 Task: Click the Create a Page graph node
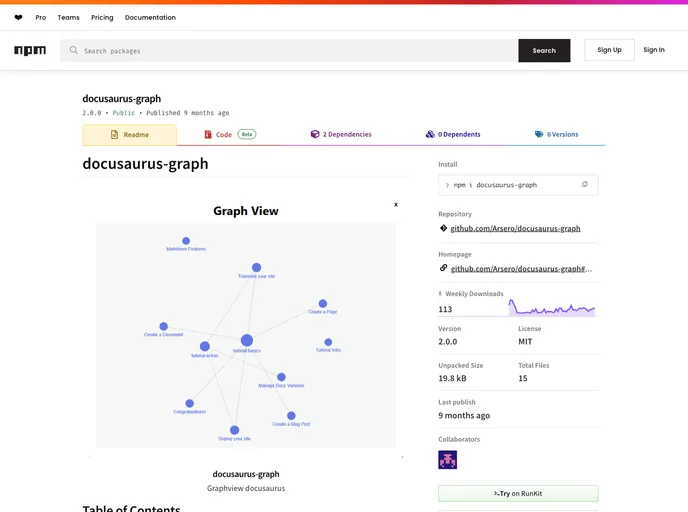323,304
